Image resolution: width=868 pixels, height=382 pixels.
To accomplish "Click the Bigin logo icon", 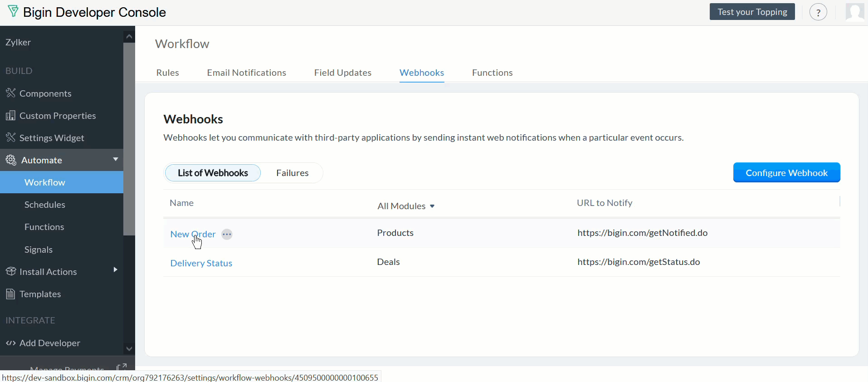I will (x=13, y=12).
